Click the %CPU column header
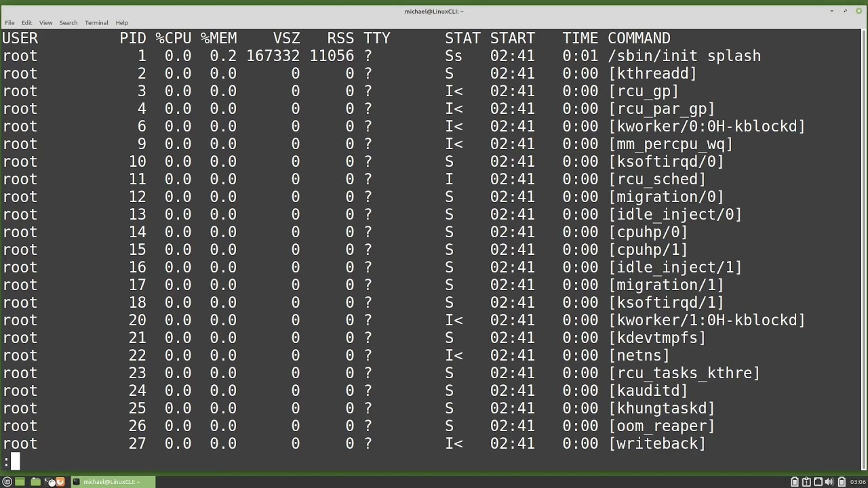The height and width of the screenshot is (488, 868). [174, 38]
